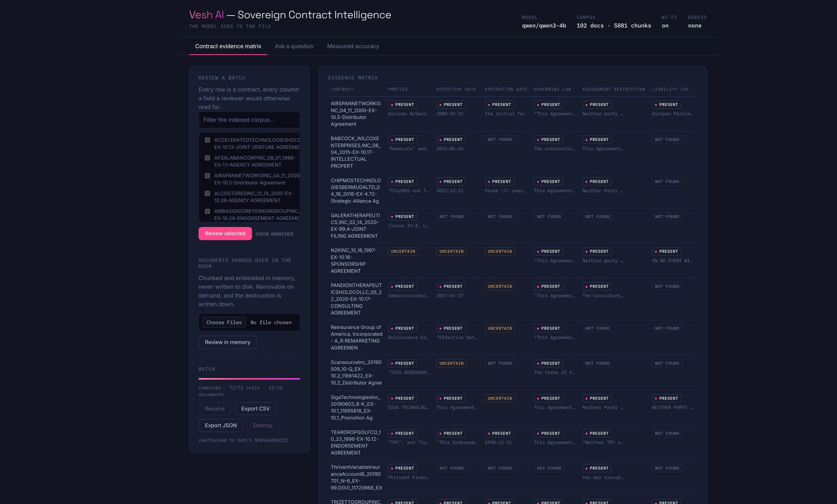Click the Vesh AI title
Image resolution: width=837 pixels, height=504 pixels.
pyautogui.click(x=206, y=15)
